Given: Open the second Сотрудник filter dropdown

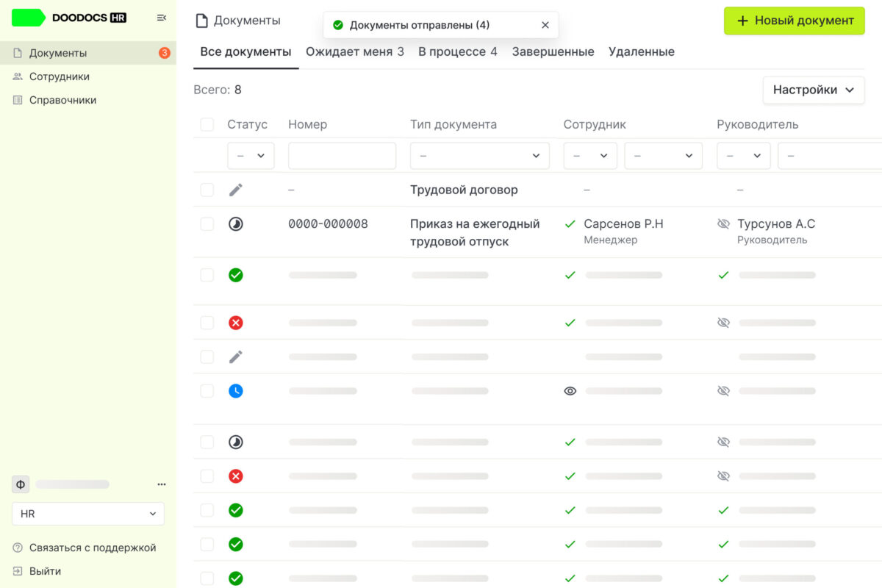Looking at the screenshot, I should [664, 156].
